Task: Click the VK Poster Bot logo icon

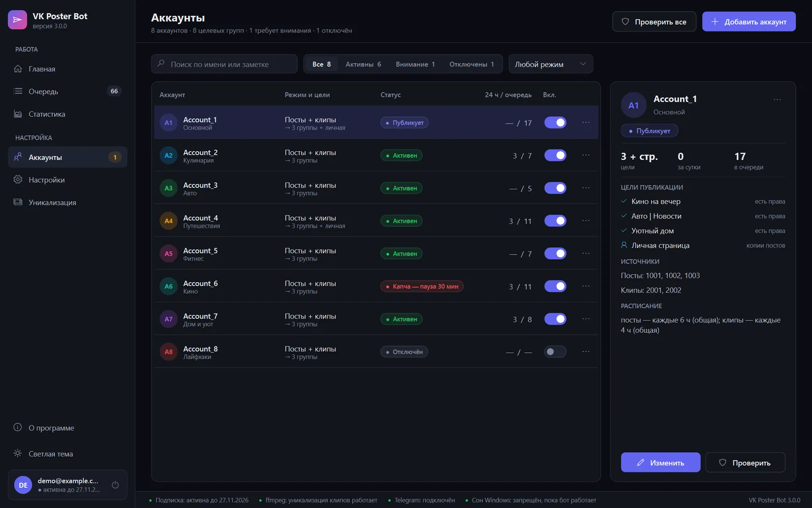Action: tap(17, 20)
